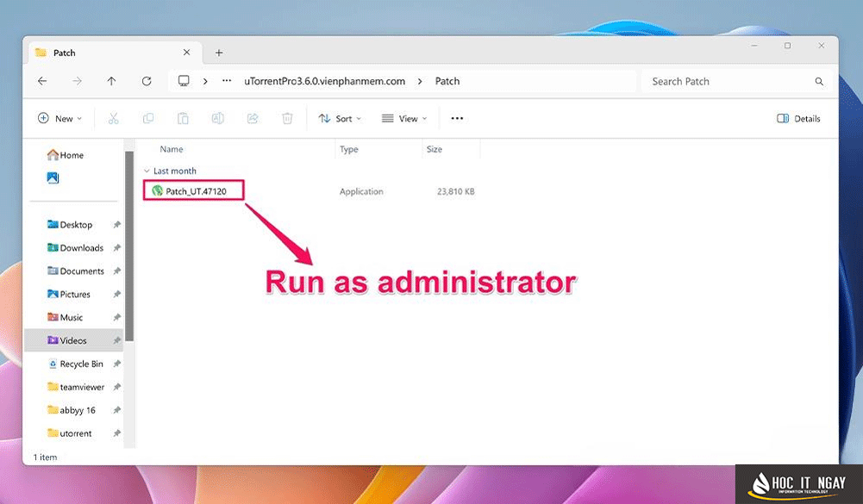Unpin Downloads using its pin icon
This screenshot has width=863, height=504.
click(116, 247)
